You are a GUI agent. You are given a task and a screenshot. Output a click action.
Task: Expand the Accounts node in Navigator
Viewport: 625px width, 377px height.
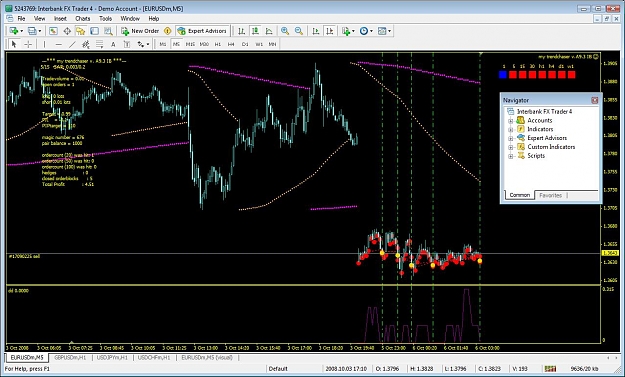[x=511, y=121]
